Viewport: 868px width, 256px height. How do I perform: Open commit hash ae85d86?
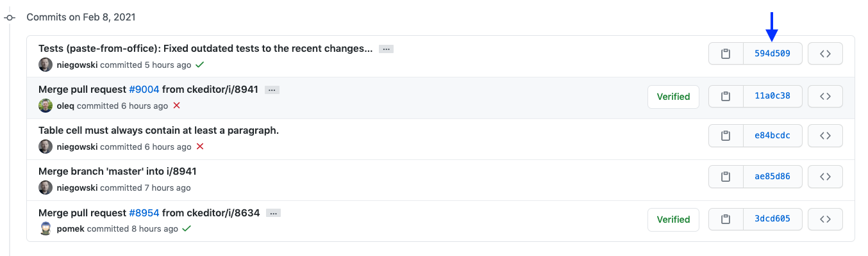point(772,177)
